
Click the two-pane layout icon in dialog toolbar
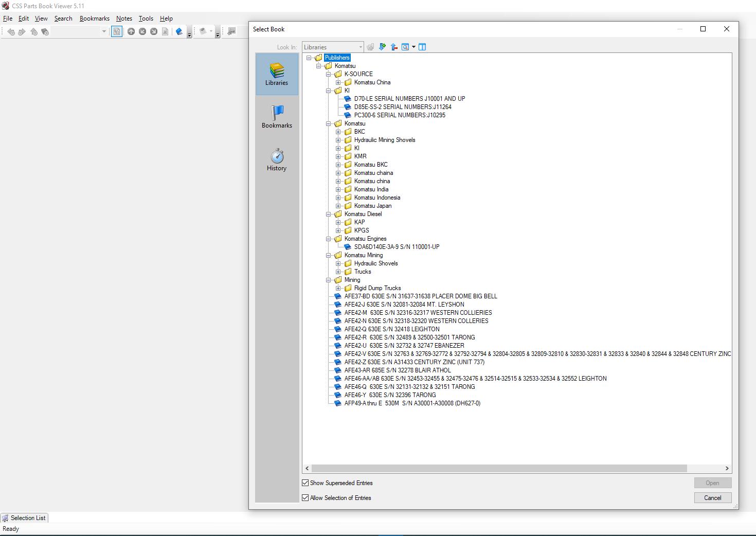tap(422, 47)
